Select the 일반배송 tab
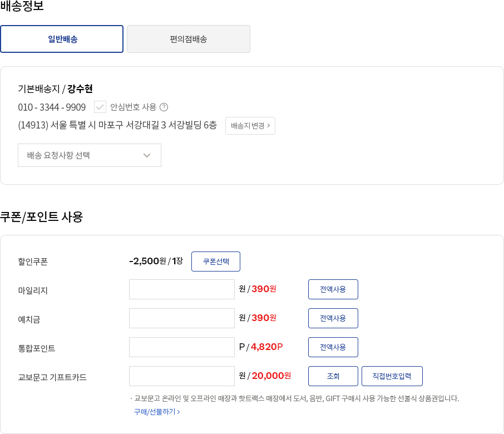This screenshot has height=434, width=504. pyautogui.click(x=62, y=39)
